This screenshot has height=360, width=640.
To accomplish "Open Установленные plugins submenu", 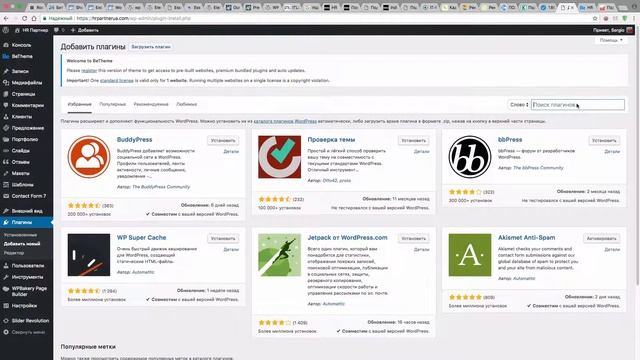I will (20, 235).
